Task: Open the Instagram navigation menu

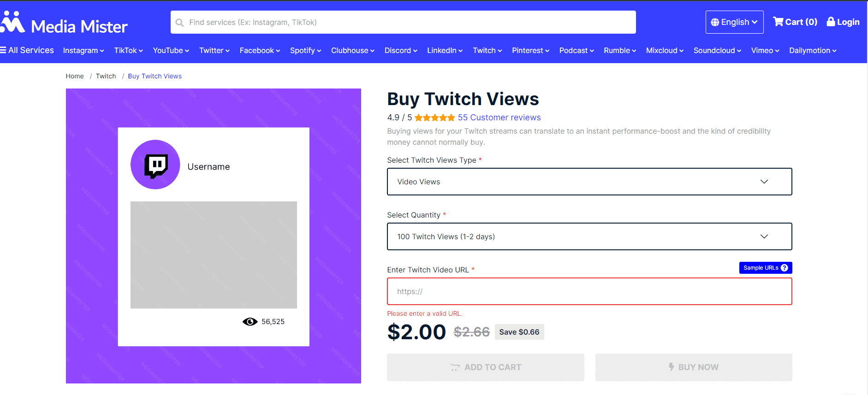Action: 83,51
